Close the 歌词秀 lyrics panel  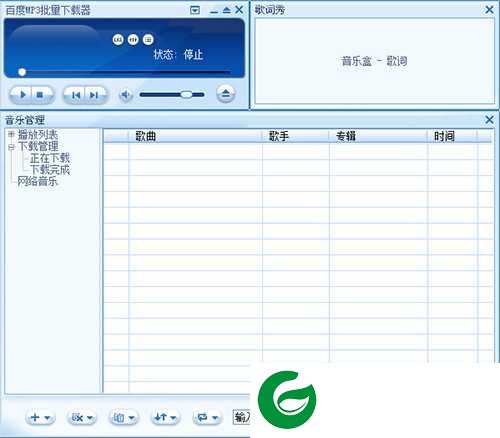pyautogui.click(x=489, y=10)
